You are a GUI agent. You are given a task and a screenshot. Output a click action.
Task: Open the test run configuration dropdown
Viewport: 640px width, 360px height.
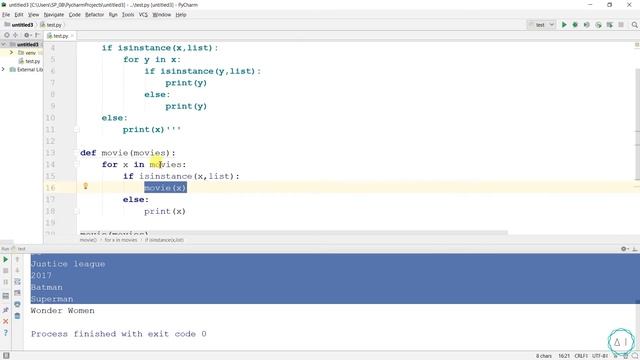pos(541,25)
